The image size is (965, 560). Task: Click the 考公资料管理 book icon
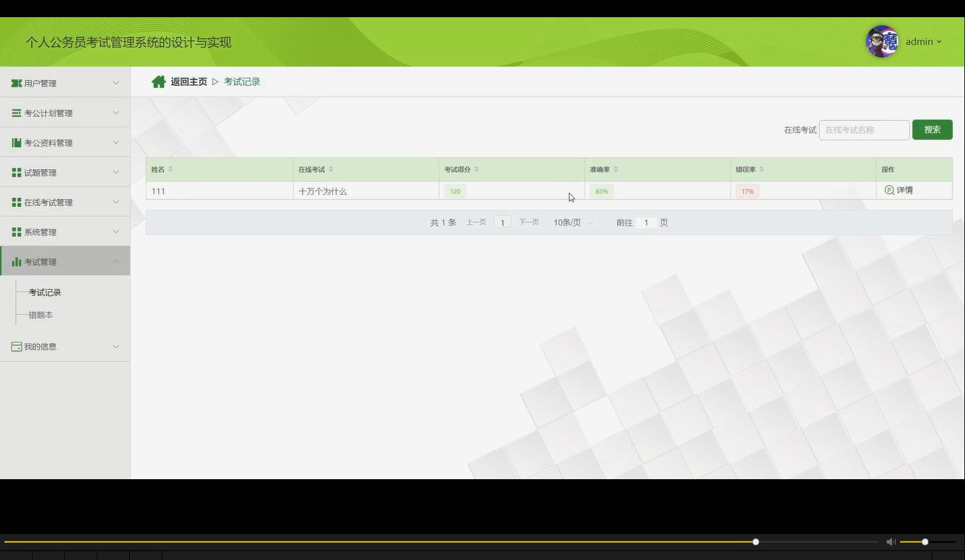(x=17, y=143)
